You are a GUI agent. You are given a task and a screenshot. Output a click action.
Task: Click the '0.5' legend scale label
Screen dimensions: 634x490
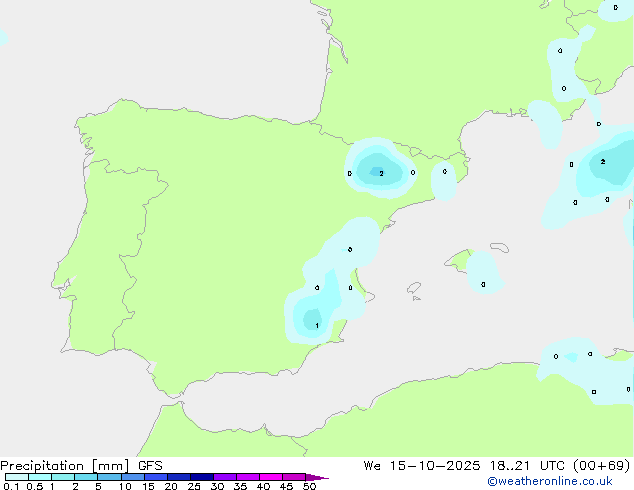[35, 486]
